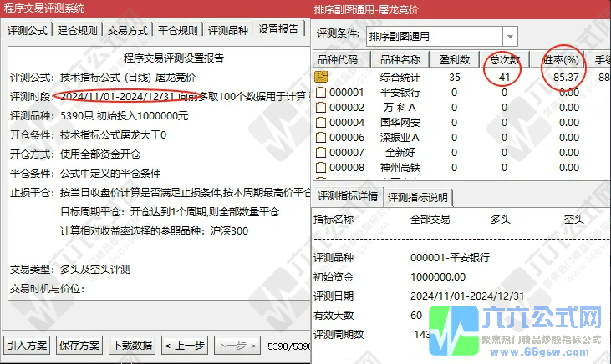
Task: Click the 目标周期平仓 line in report
Action: coord(170,212)
